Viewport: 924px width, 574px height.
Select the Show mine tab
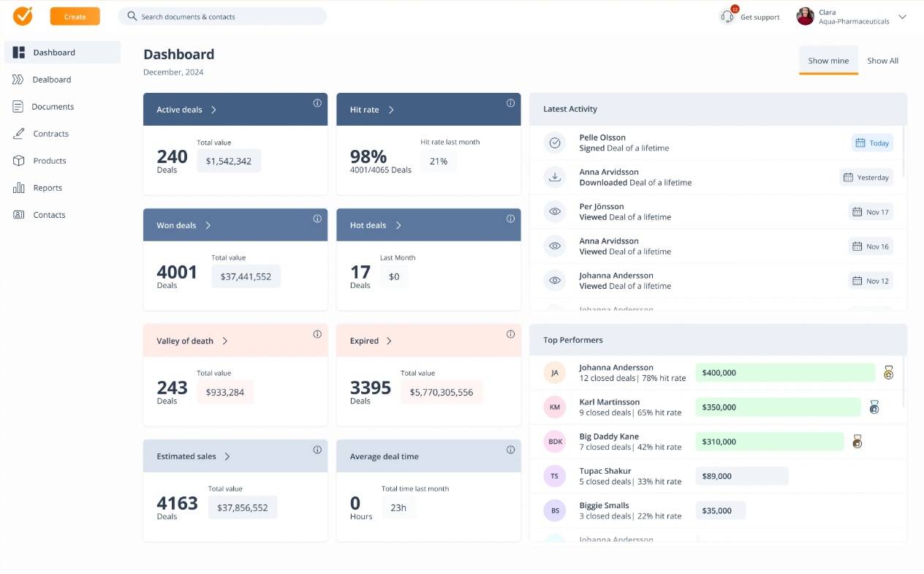click(828, 61)
